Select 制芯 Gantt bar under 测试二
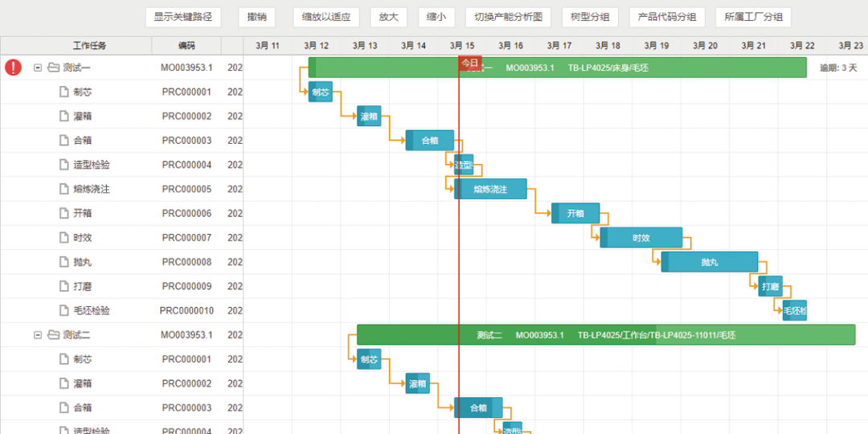 369,360
